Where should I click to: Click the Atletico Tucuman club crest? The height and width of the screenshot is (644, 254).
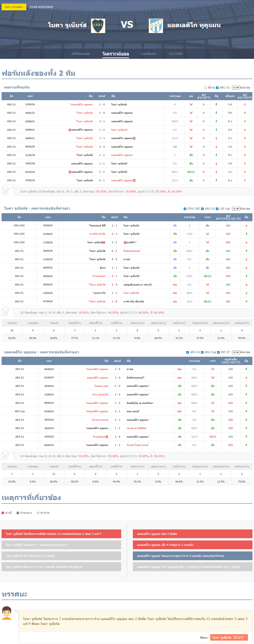click(156, 26)
